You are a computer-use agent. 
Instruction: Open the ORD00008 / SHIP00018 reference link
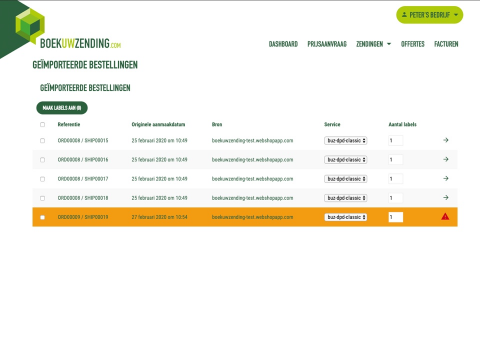(x=83, y=198)
